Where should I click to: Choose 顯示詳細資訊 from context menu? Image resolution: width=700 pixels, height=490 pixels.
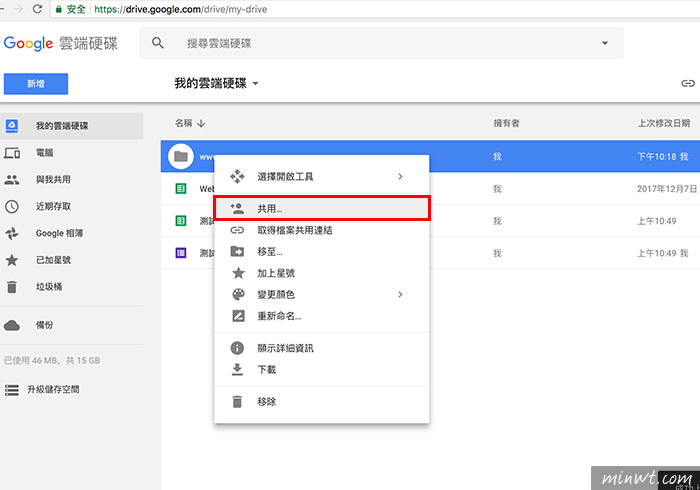pyautogui.click(x=321, y=348)
